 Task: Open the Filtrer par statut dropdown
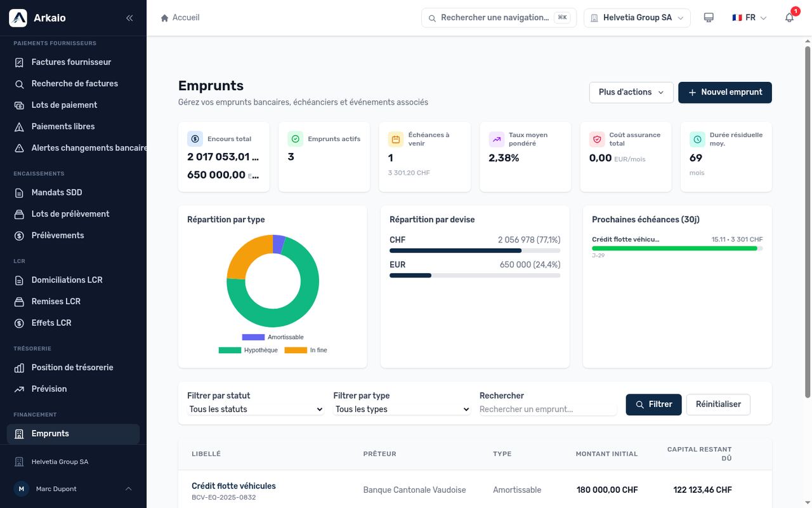(256, 410)
